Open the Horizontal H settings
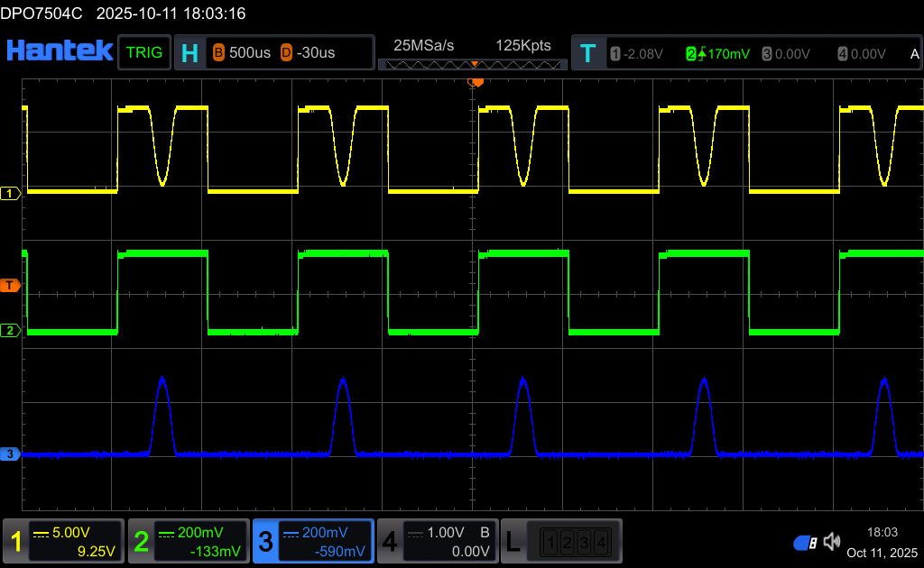 (x=189, y=53)
